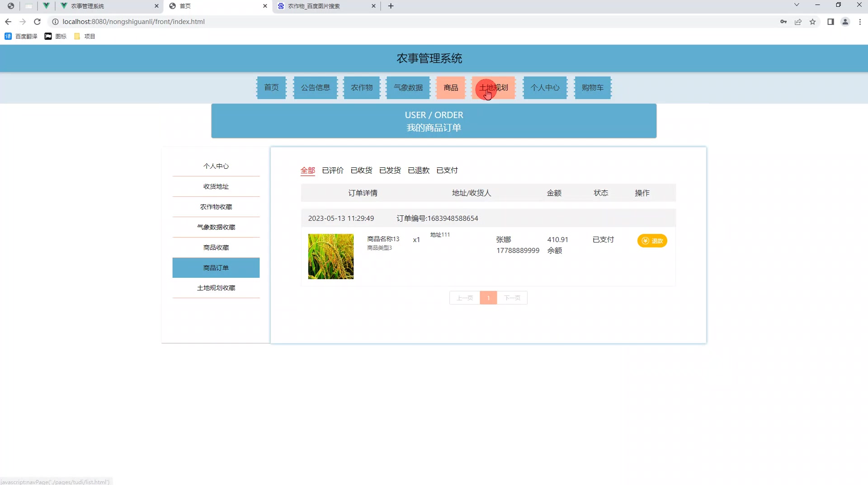Open the 公告信息 section
Screen dimensions: 868x485
tap(315, 88)
